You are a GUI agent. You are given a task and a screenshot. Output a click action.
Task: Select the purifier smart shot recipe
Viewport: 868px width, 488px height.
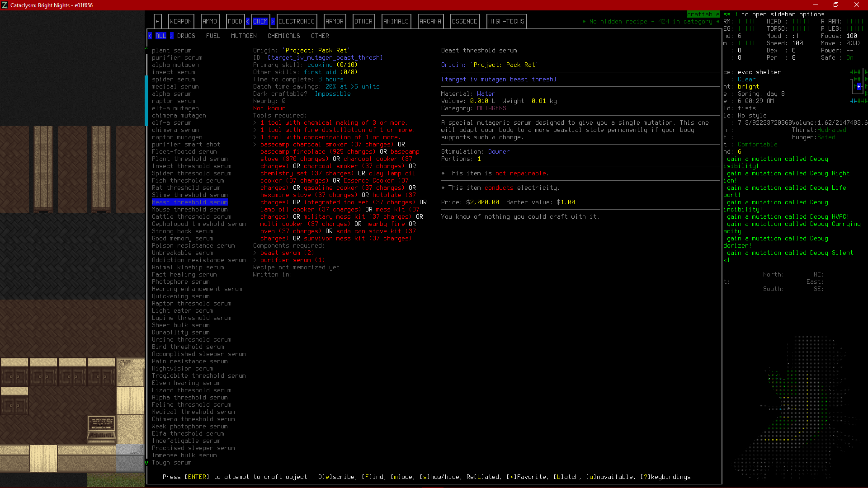(x=186, y=144)
